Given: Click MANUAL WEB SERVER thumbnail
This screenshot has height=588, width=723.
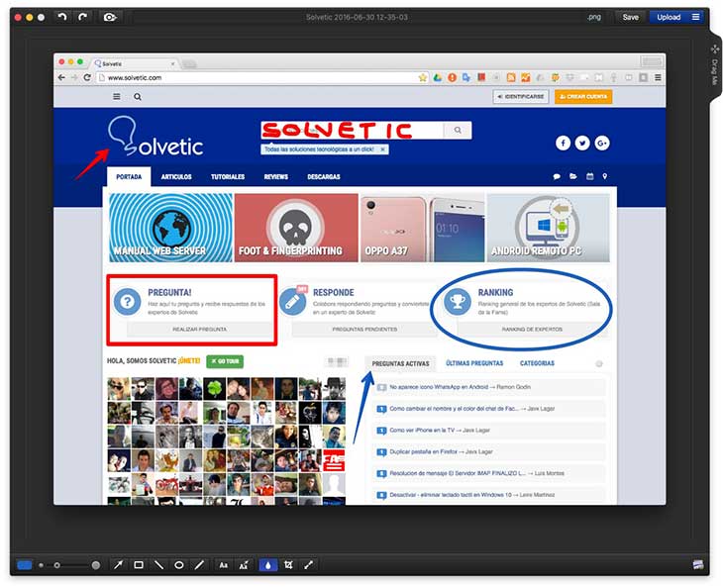Looking at the screenshot, I should click(170, 228).
